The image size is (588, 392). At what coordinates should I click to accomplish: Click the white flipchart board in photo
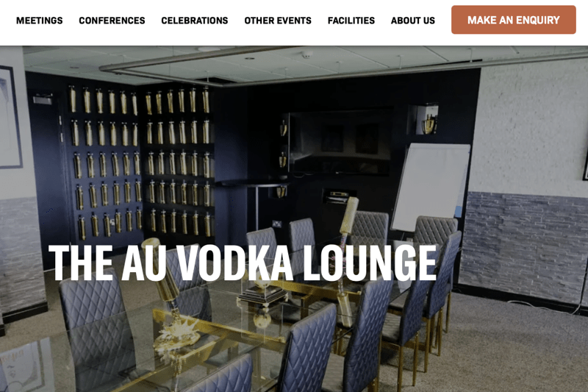[431, 187]
